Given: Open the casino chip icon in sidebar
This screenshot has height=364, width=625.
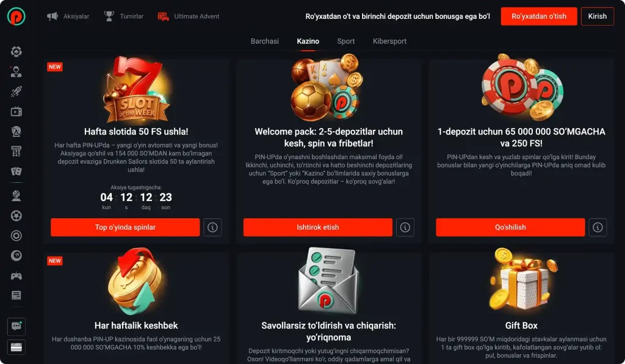Looking at the screenshot, I should [16, 51].
